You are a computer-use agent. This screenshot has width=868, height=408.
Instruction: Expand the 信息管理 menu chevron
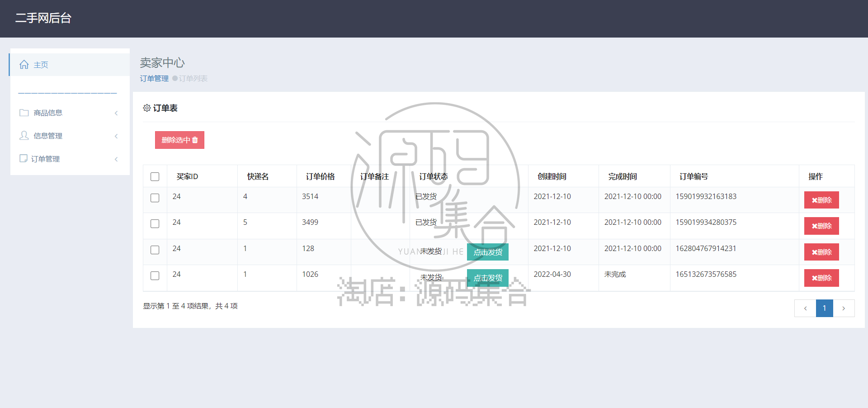coord(116,136)
